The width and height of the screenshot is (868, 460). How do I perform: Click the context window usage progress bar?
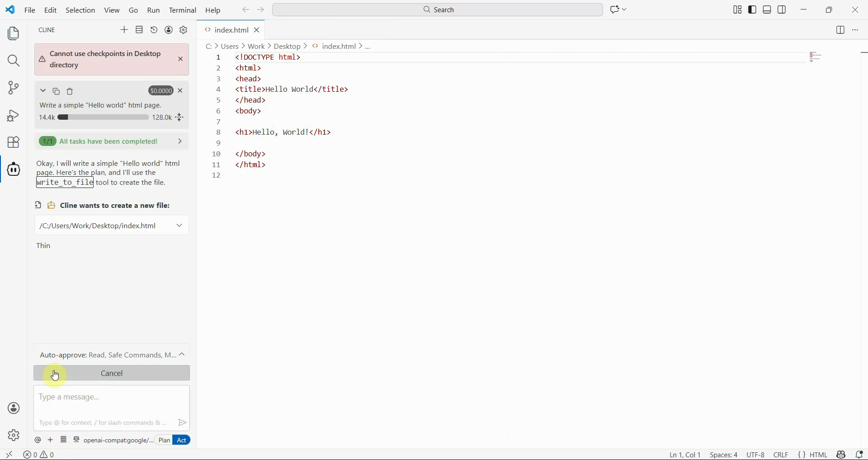pyautogui.click(x=103, y=117)
